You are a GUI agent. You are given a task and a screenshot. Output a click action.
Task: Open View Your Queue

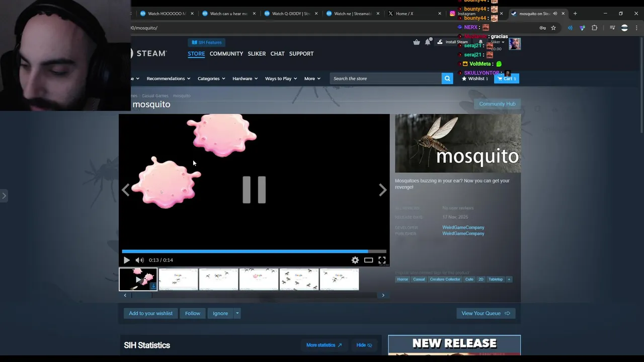click(486, 313)
